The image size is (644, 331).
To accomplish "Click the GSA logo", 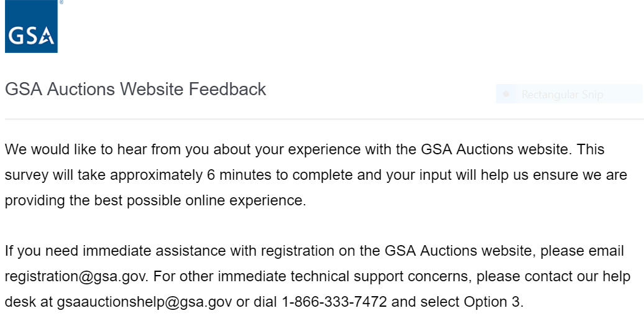I will click(x=31, y=29).
